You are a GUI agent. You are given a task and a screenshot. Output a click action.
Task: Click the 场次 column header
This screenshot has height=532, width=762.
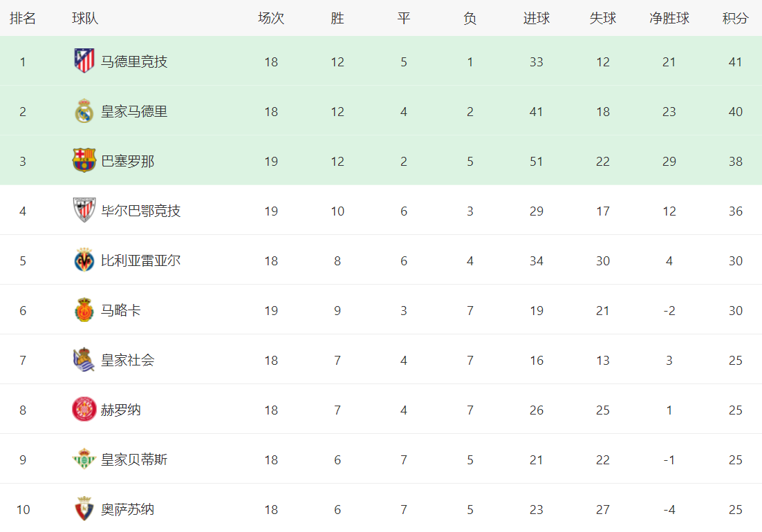pos(271,19)
